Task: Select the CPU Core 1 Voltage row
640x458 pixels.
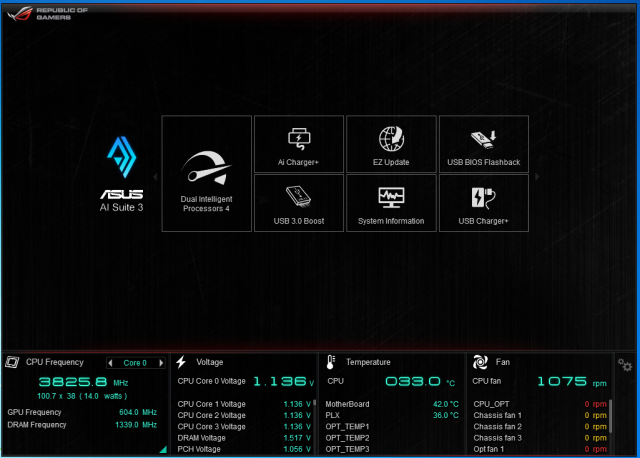Action: click(x=244, y=404)
